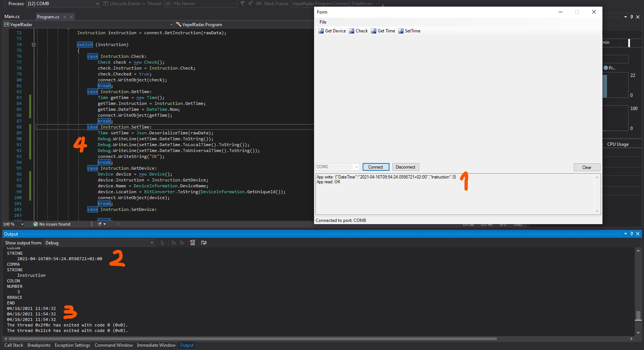644x350 pixels.
Task: Click the Clear button in the Form window
Action: [587, 167]
